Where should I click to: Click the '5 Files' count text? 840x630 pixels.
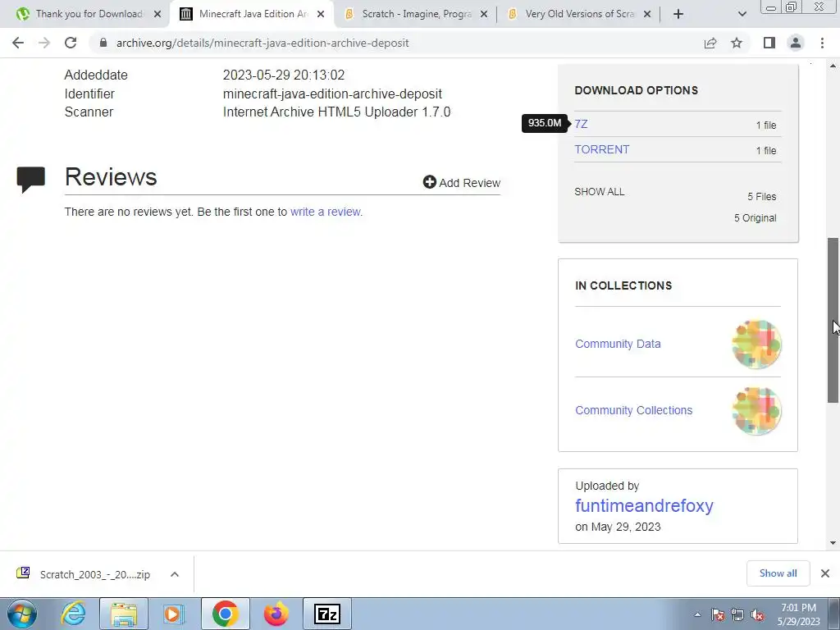coord(762,197)
